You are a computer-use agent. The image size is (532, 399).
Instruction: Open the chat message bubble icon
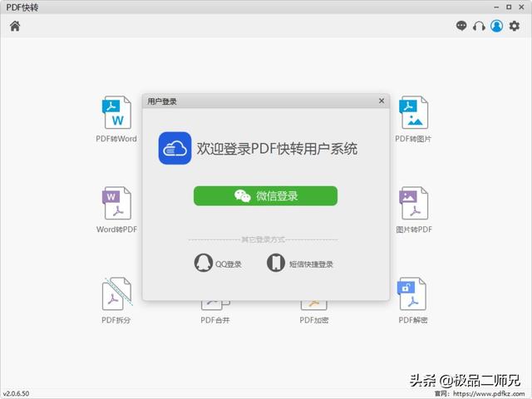461,26
